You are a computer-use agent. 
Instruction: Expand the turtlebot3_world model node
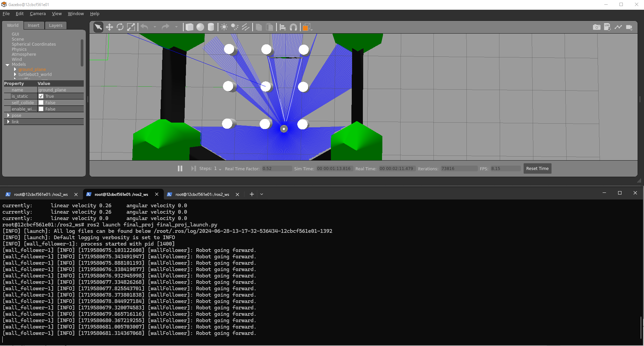[x=15, y=75]
